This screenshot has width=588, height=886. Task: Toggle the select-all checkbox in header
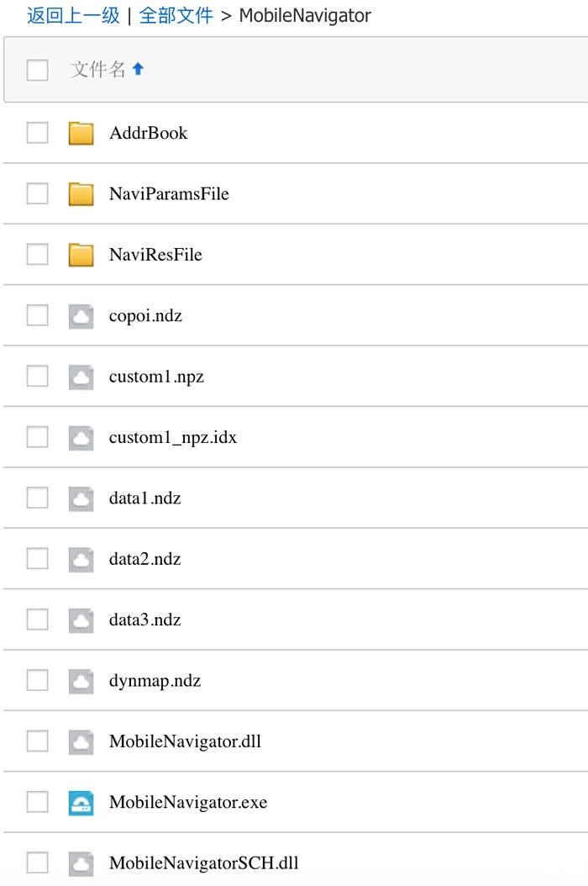coord(37,70)
